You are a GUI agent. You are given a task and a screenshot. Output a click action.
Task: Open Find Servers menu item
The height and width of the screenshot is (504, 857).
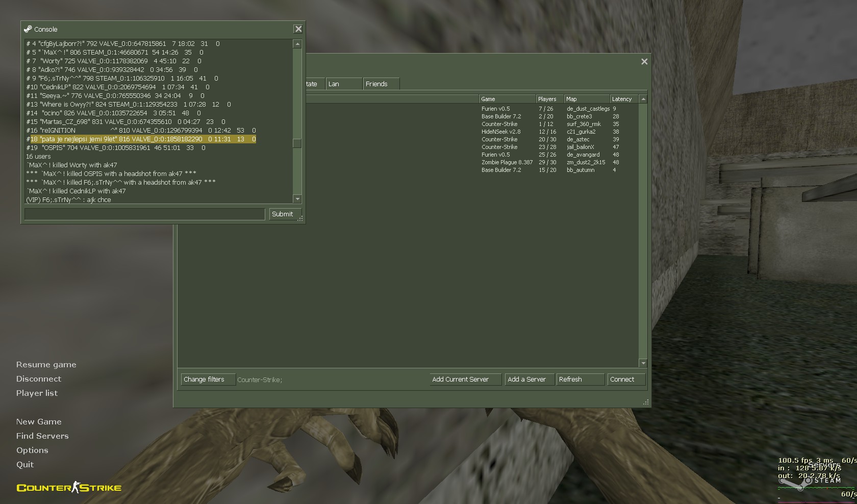[42, 436]
